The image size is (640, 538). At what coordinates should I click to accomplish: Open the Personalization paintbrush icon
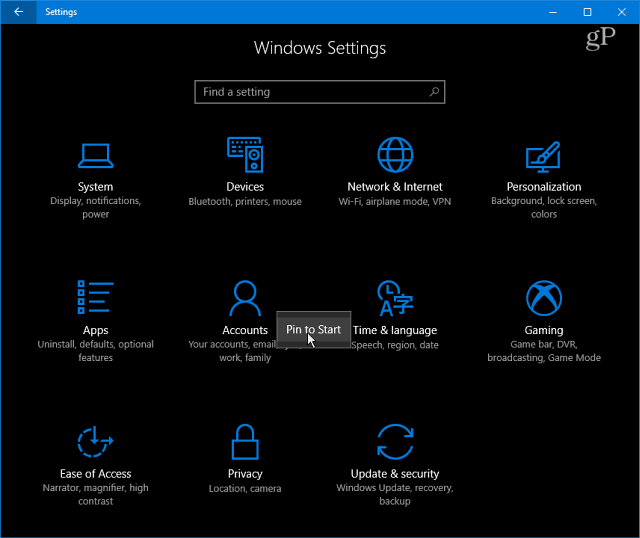[543, 157]
